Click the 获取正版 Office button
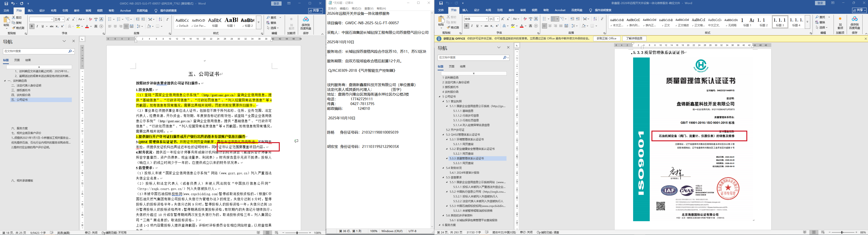The width and height of the screenshot is (868, 235). coord(607,39)
